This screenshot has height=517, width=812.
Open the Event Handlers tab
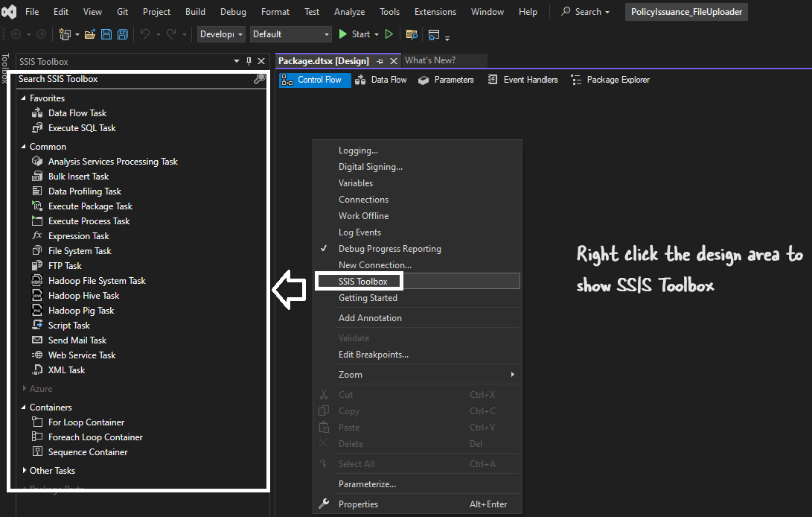coord(522,80)
